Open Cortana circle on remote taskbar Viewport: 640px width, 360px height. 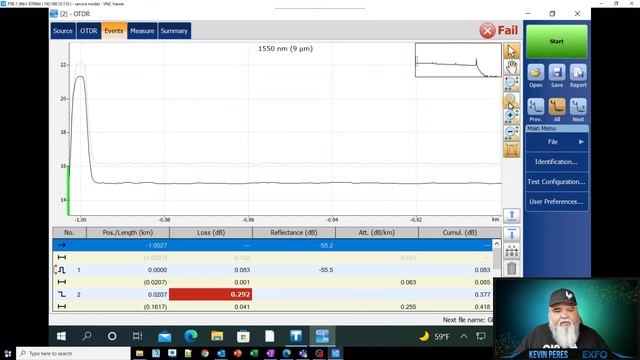click(x=112, y=336)
